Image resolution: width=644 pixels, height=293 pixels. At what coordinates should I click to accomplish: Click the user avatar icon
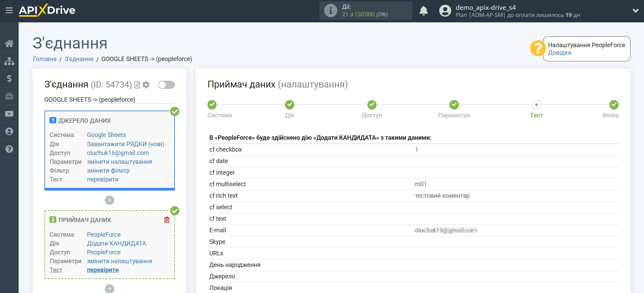pyautogui.click(x=445, y=11)
